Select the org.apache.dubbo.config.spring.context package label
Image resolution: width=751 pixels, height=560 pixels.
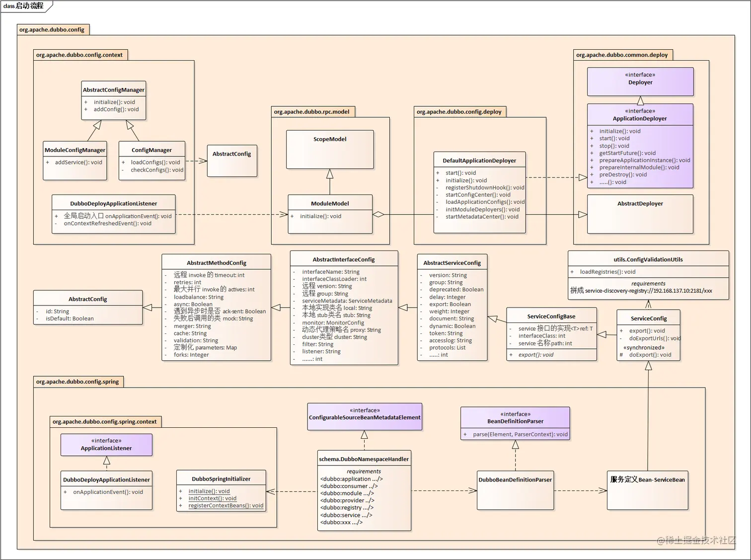tap(104, 422)
